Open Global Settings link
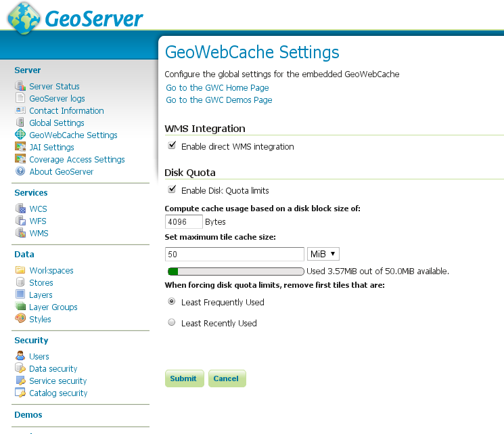The image size is (504, 434). 57,123
